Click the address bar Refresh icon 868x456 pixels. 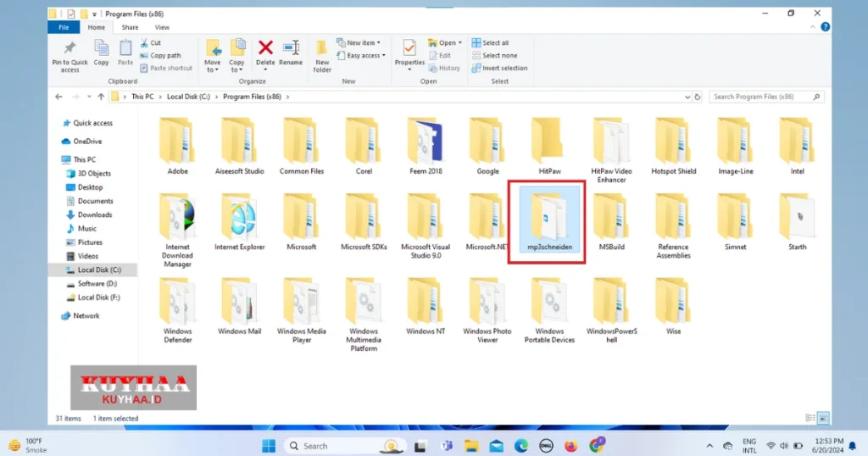point(698,97)
